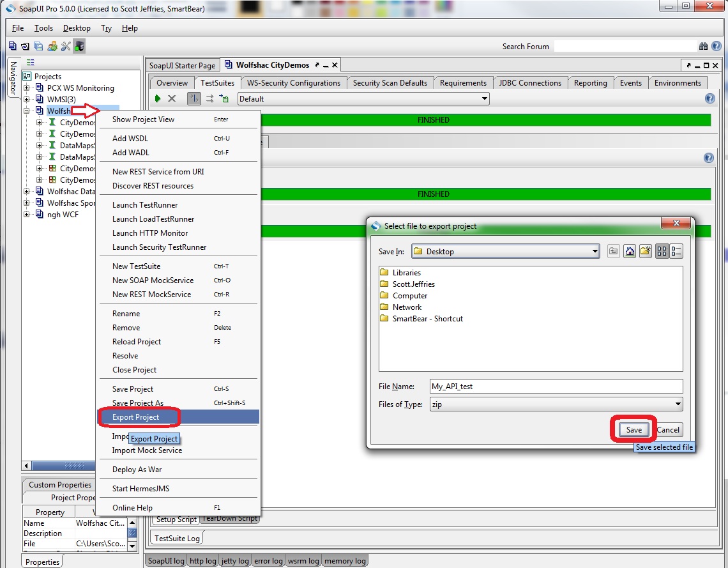Click the Import Project toolbar icon
728x568 pixels.
point(24,46)
